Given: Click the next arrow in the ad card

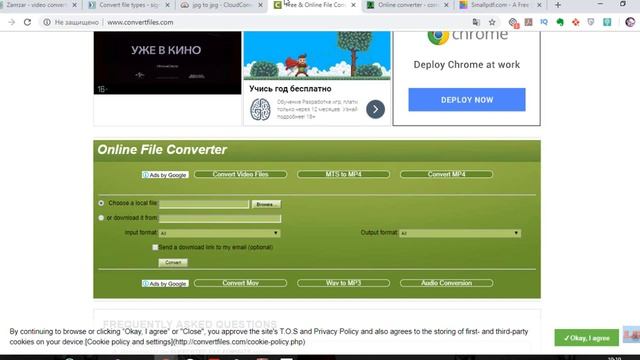Looking at the screenshot, I should point(375,109).
